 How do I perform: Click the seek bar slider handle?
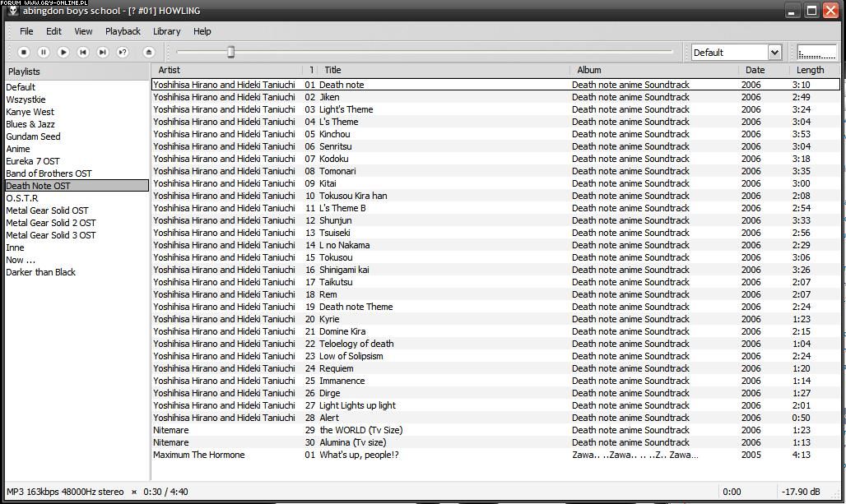[x=231, y=53]
